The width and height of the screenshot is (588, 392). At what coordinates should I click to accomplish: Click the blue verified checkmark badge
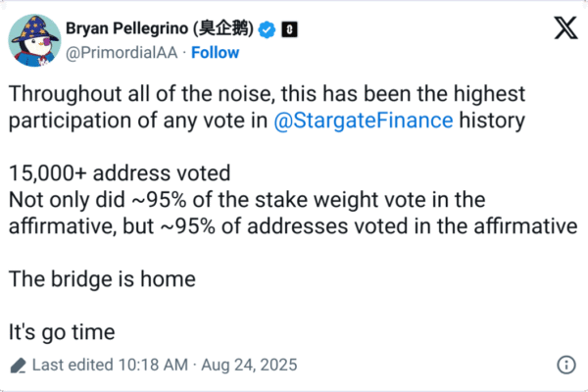(268, 31)
